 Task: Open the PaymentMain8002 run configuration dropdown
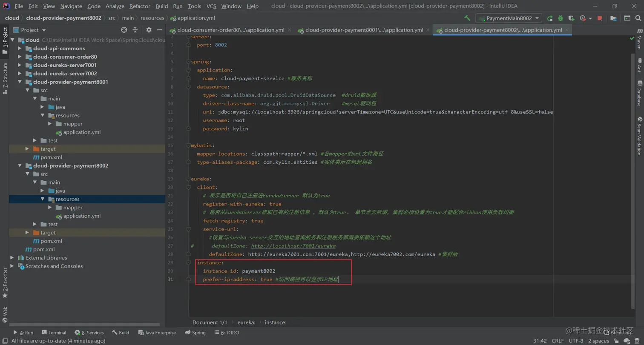[509, 18]
